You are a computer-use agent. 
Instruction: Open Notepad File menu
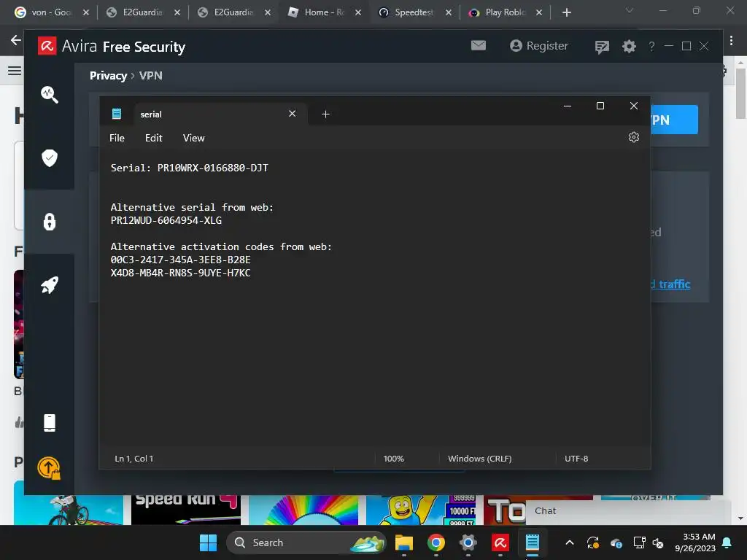click(117, 138)
